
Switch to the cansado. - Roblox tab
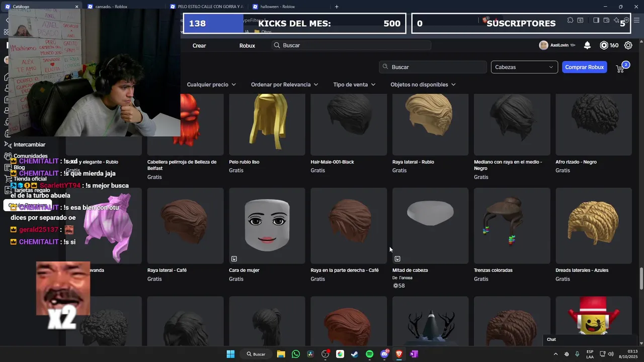click(x=124, y=7)
